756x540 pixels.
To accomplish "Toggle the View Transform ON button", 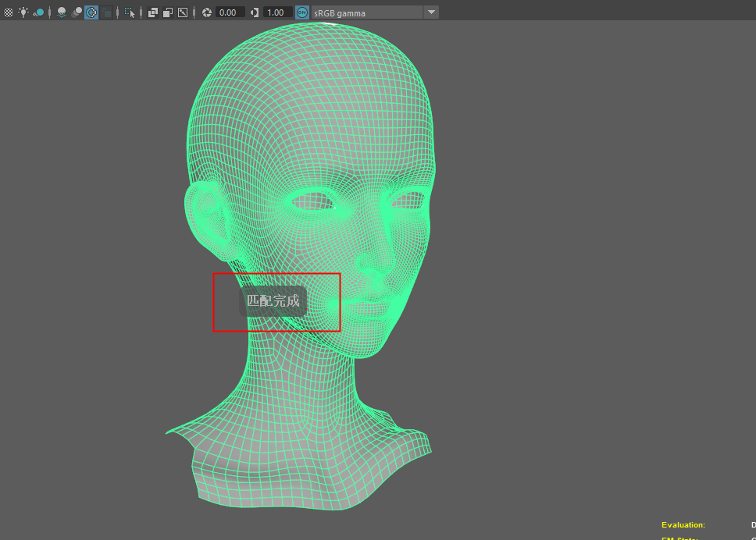I will [302, 12].
